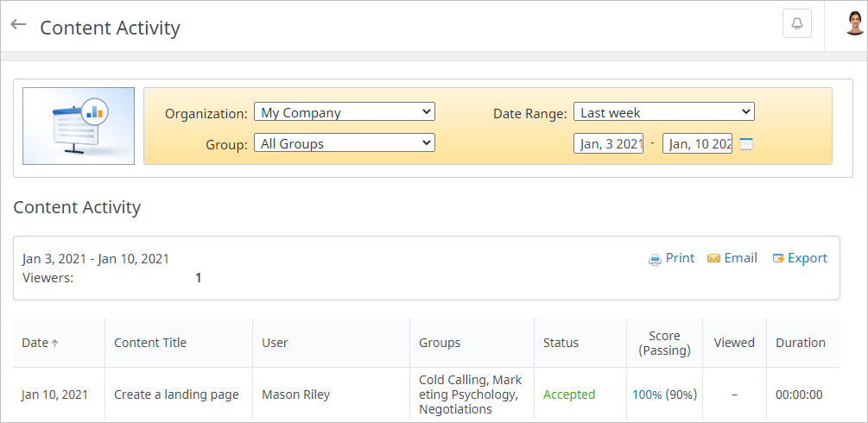Expand the Group dropdown All Groups
Viewport: 868px width, 423px height.
coord(345,142)
